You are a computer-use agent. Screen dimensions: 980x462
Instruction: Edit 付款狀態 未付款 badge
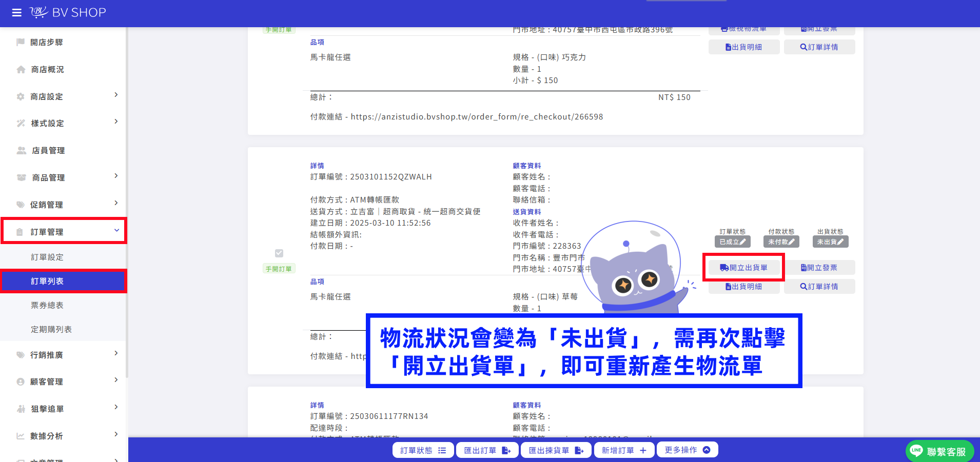click(781, 242)
